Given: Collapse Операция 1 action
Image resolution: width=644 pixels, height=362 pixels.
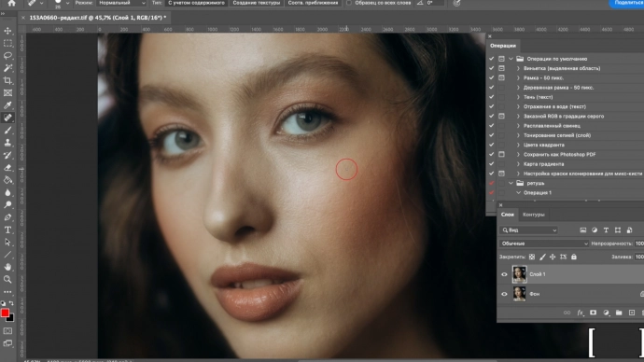Looking at the screenshot, I should pos(518,192).
